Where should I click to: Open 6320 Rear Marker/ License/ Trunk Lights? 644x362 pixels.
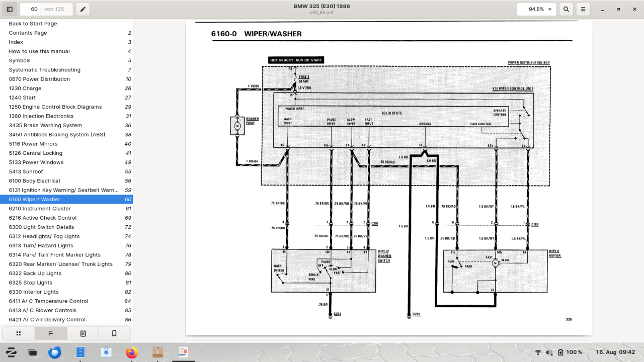point(66,264)
